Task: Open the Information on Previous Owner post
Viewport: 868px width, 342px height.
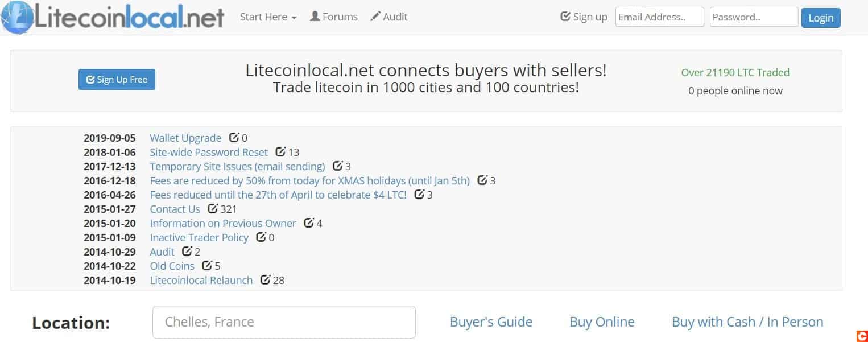Action: pos(223,223)
